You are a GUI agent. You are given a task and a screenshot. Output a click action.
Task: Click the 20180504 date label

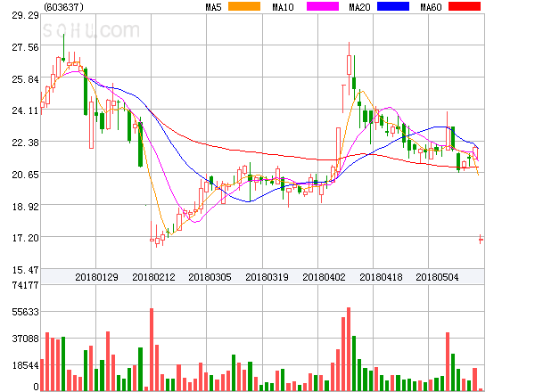[x=437, y=277]
